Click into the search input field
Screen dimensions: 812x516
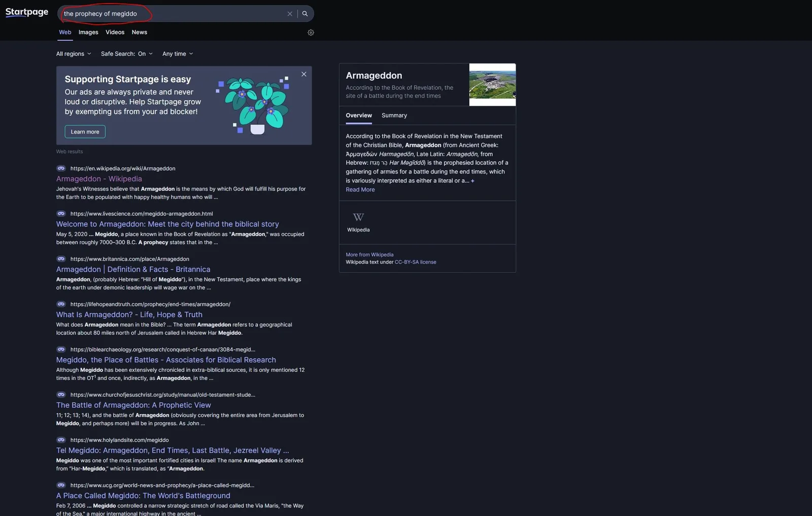(173, 14)
